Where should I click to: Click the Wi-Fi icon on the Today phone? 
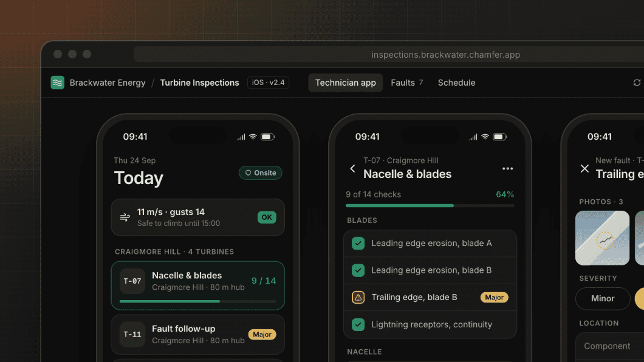tap(253, 137)
